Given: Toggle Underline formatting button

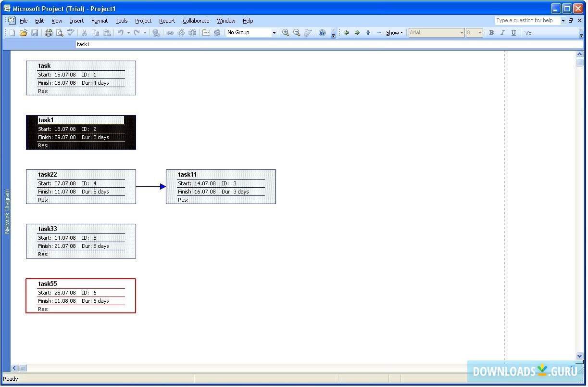Looking at the screenshot, I should [x=513, y=33].
